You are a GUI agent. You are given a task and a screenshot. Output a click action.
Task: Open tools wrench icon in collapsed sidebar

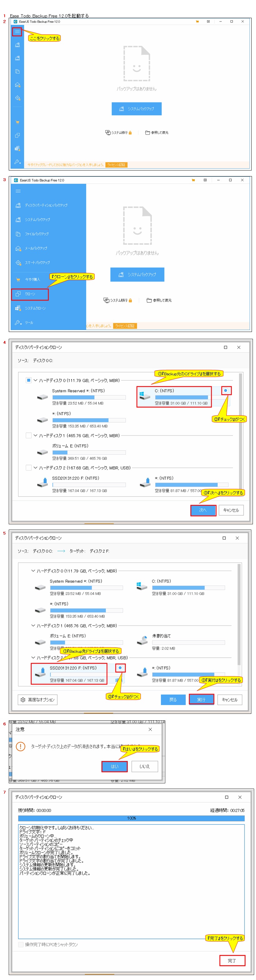[x=17, y=162]
